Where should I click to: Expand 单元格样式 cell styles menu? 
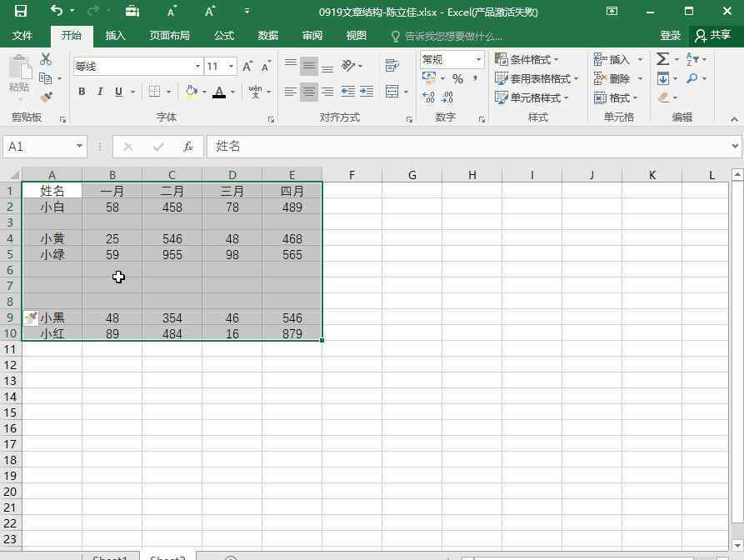pos(531,97)
